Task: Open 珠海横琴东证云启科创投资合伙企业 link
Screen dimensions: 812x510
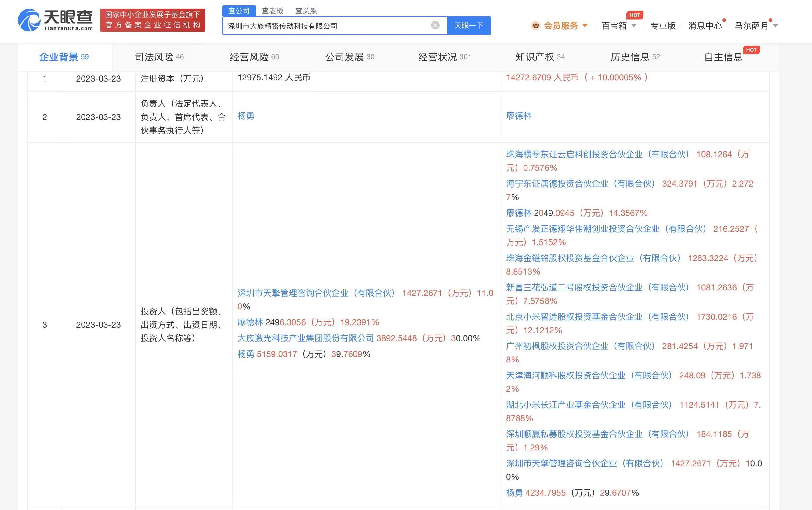Action: tap(598, 155)
